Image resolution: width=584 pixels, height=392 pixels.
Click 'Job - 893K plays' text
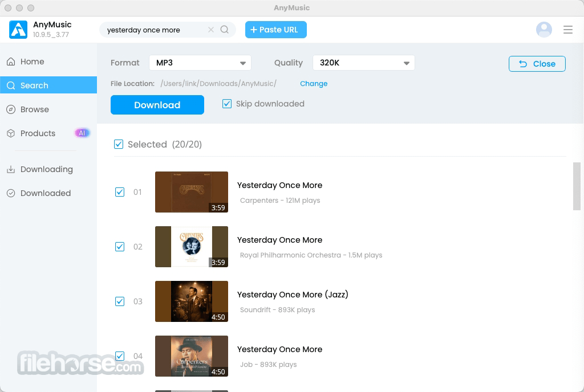[x=268, y=365]
